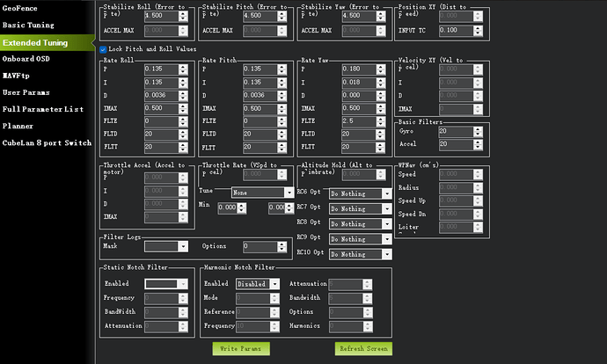Adjust Rate Roll P with its spinner
The image size is (607, 364).
(183, 69)
